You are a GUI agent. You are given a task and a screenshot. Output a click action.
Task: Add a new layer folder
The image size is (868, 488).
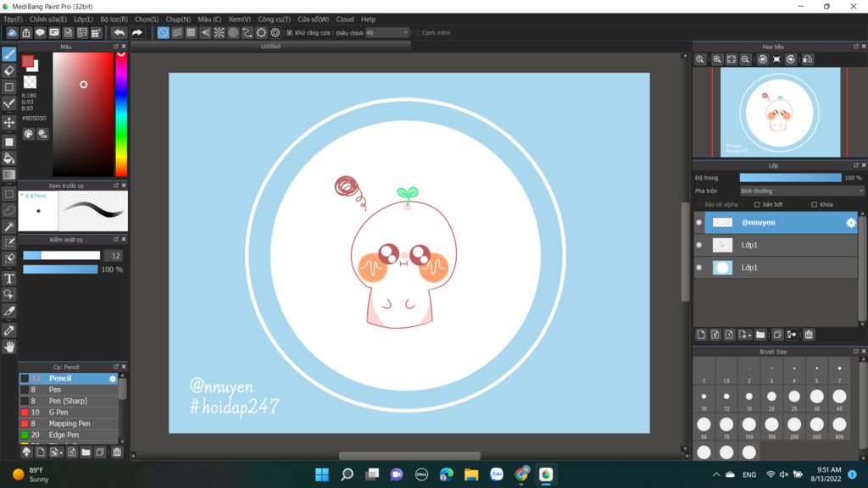[760, 335]
